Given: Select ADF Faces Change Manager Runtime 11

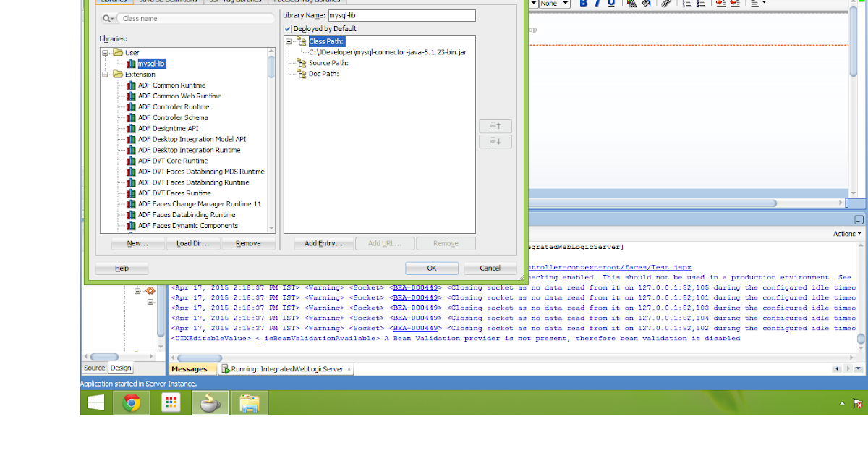Looking at the screenshot, I should coord(200,204).
